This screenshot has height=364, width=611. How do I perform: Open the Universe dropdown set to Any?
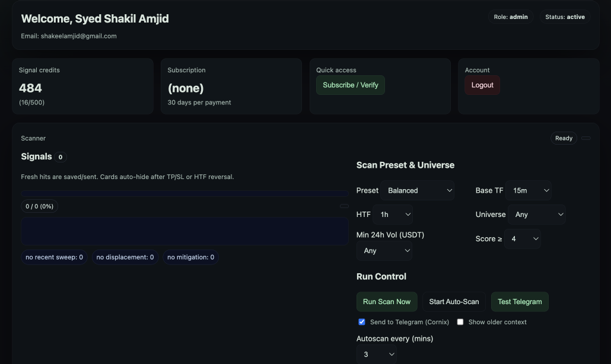(537, 214)
